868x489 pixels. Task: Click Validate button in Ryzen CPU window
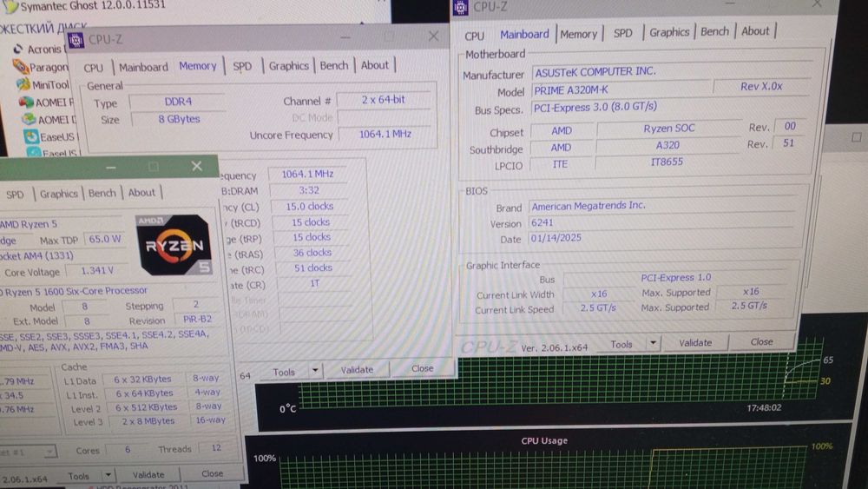point(148,474)
